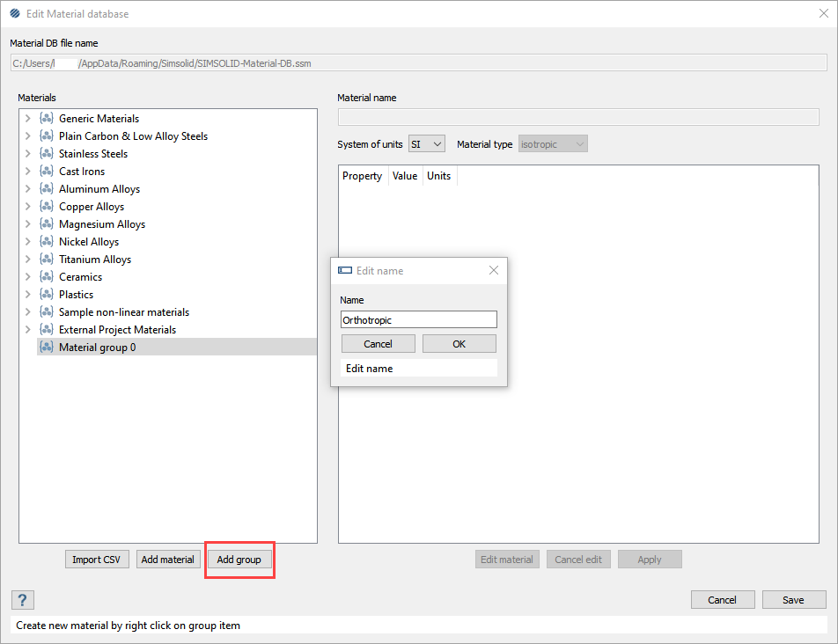Click the Add group button

(x=239, y=560)
